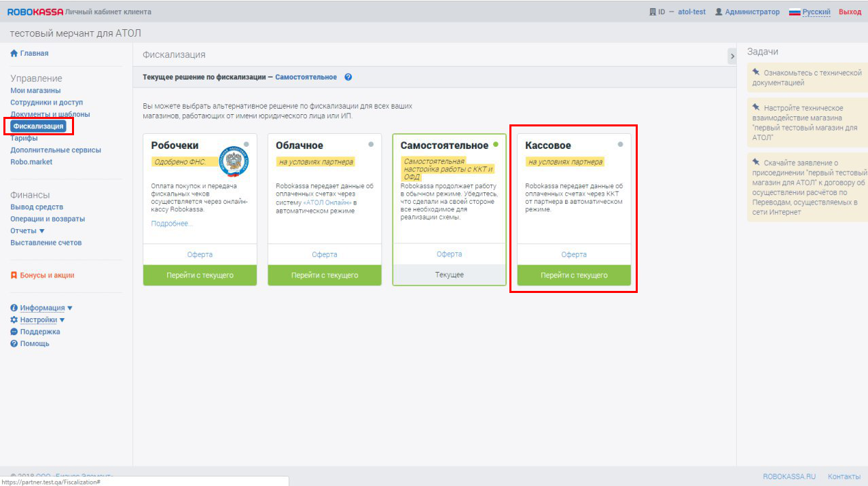Open Выставление счетов page
The image size is (868, 486).
[x=46, y=243]
